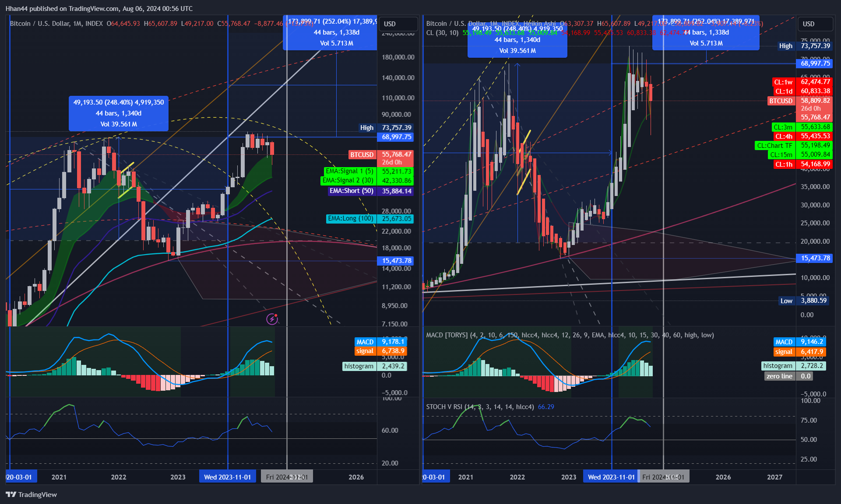Click the blue 68,997.75 price tag on right chart

coord(815,63)
